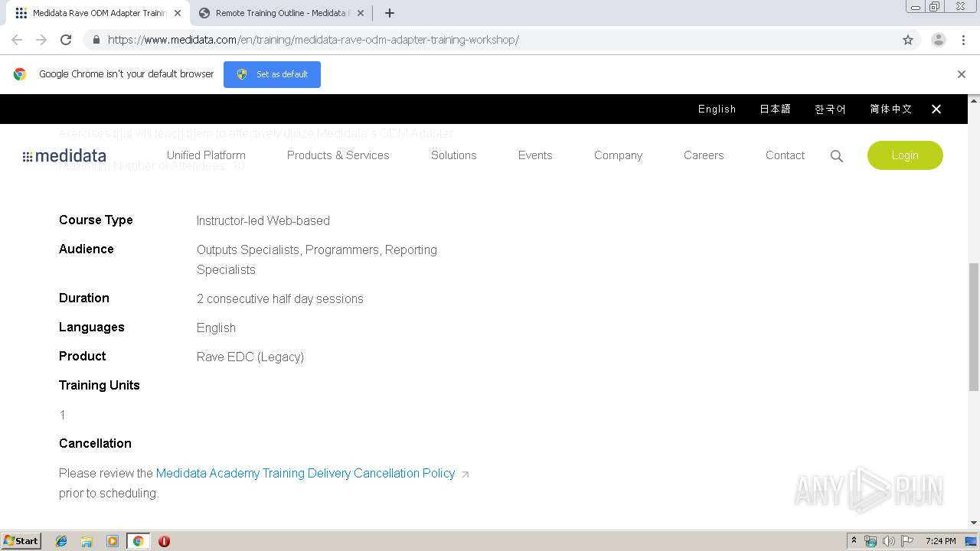Switch site language to English
The width and height of the screenshot is (980, 551).
point(717,109)
